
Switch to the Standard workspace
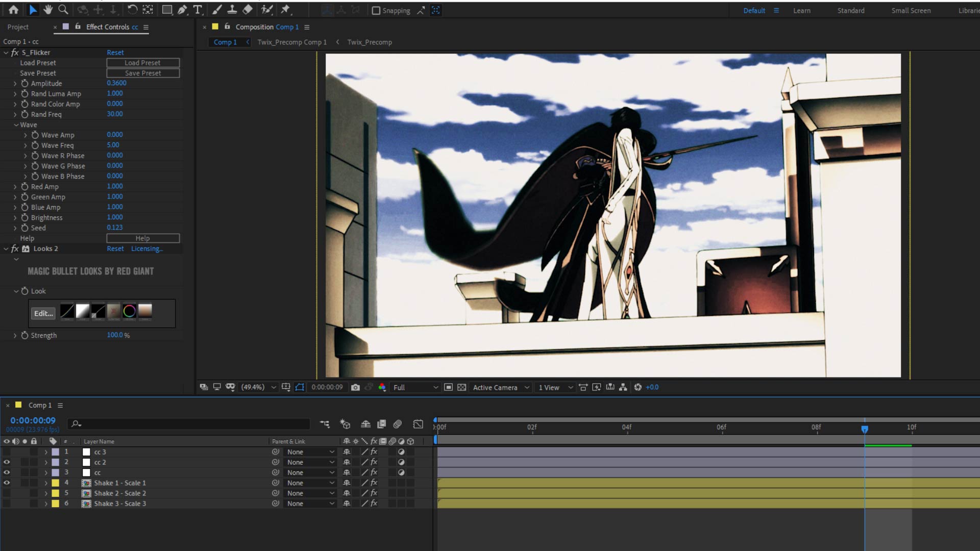tap(851, 10)
